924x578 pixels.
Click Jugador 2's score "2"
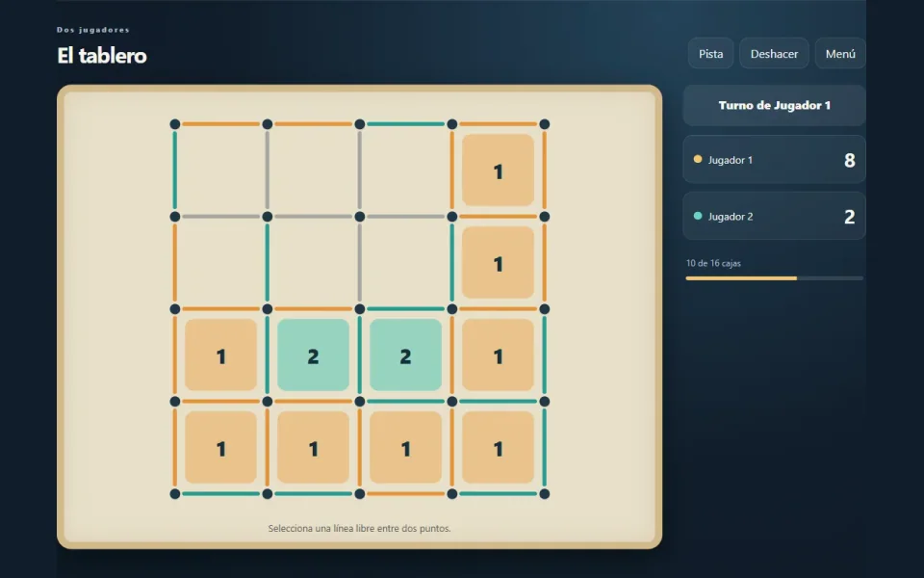[849, 217]
